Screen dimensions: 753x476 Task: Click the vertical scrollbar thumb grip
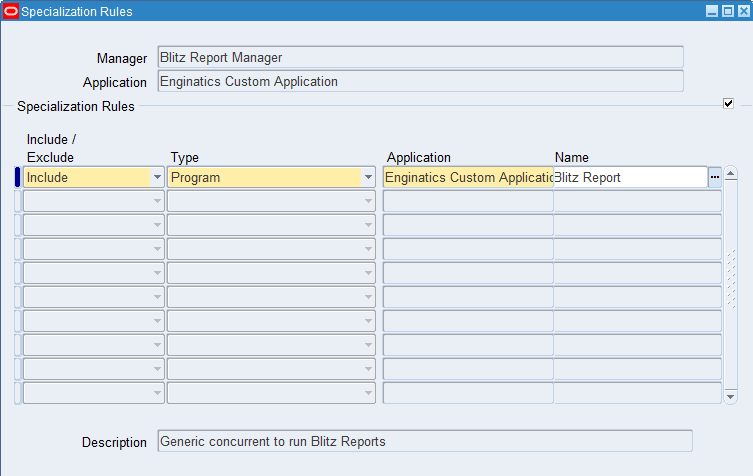tap(731, 279)
